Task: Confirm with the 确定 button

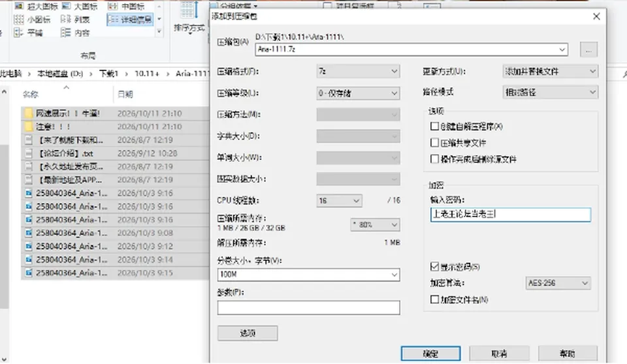Action: coord(430,354)
